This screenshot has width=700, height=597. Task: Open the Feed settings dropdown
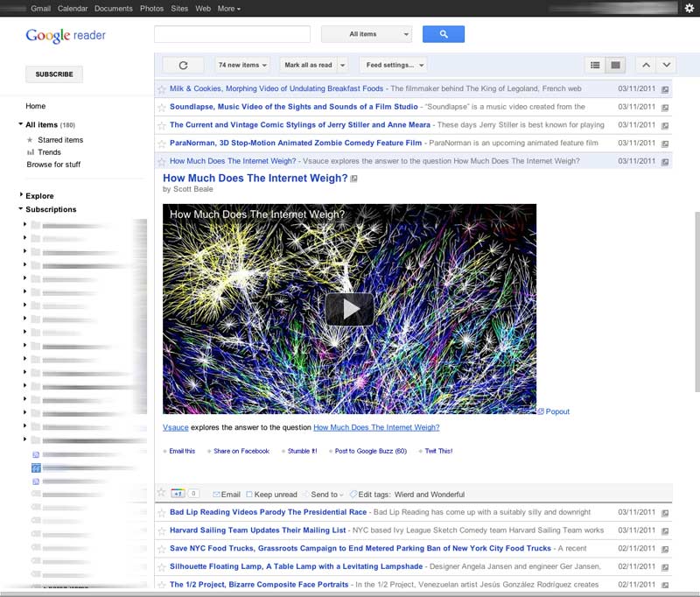(390, 64)
